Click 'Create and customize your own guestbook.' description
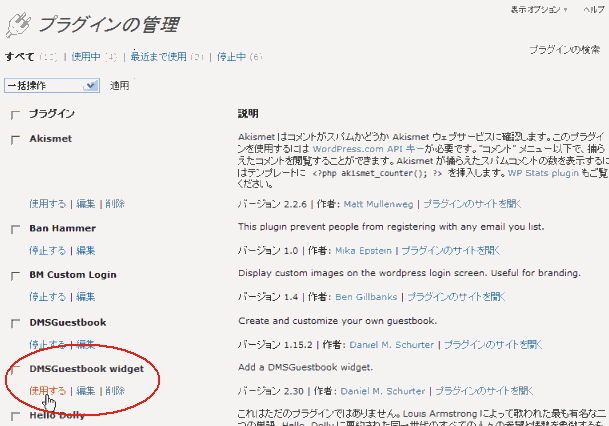 [x=338, y=321]
